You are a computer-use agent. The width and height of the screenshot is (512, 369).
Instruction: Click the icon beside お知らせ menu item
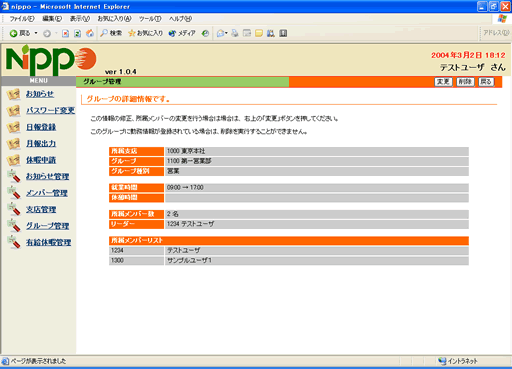point(14,94)
